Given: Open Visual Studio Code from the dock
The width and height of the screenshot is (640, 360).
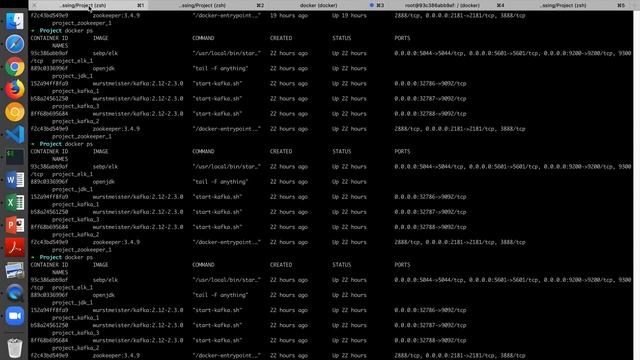Looking at the screenshot, I should [x=15, y=134].
